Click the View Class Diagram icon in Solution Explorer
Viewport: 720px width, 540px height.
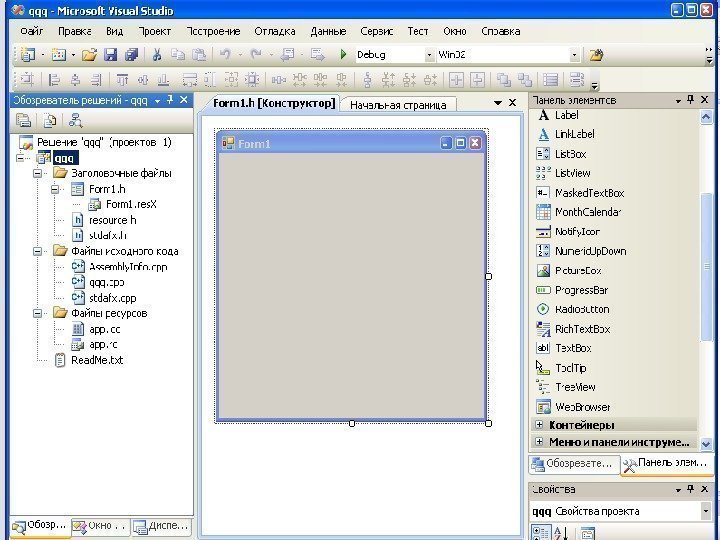[75, 121]
